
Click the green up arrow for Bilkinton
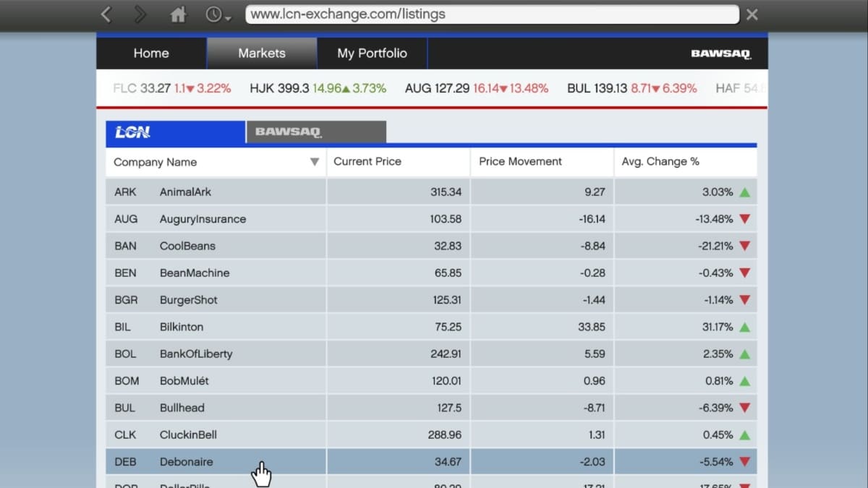(x=744, y=328)
